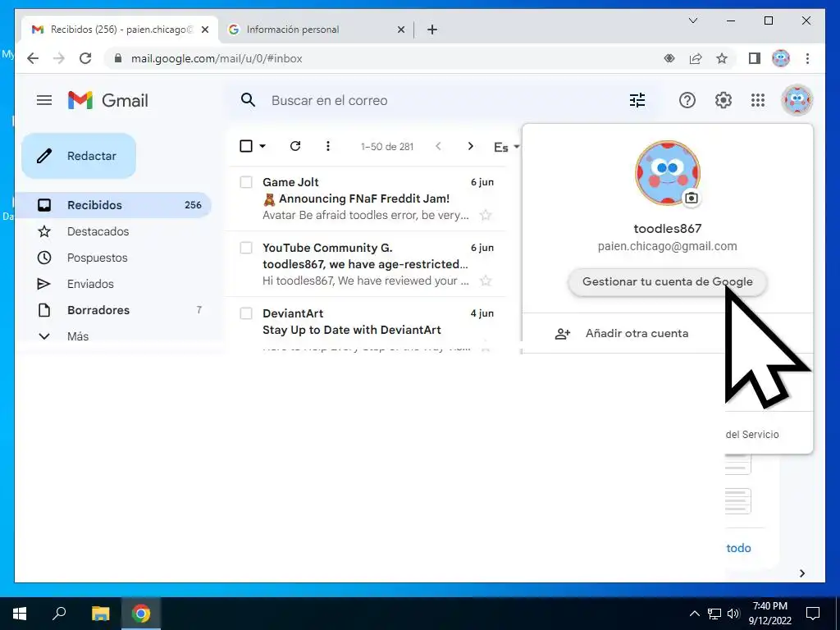Open Gmail settings gear icon

(723, 100)
